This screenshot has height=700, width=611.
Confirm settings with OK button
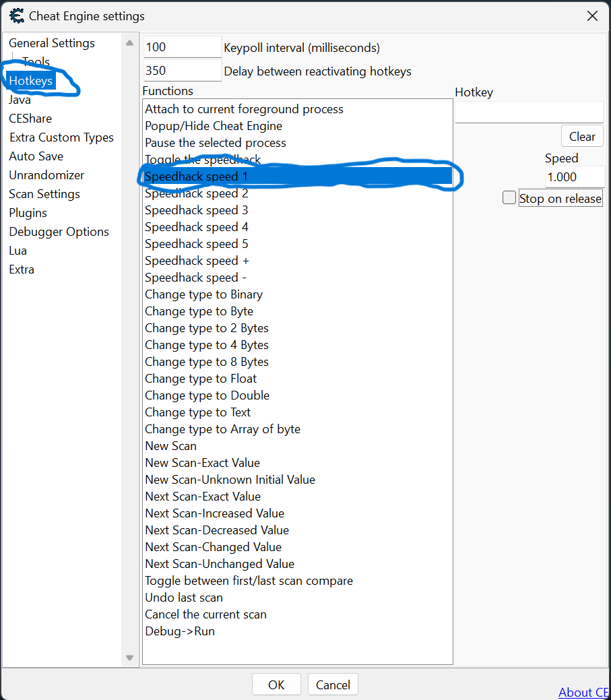pos(276,685)
